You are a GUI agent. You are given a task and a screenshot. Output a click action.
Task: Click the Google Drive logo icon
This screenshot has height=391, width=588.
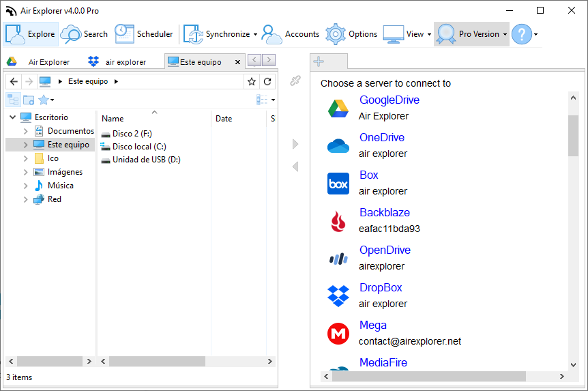click(x=338, y=108)
